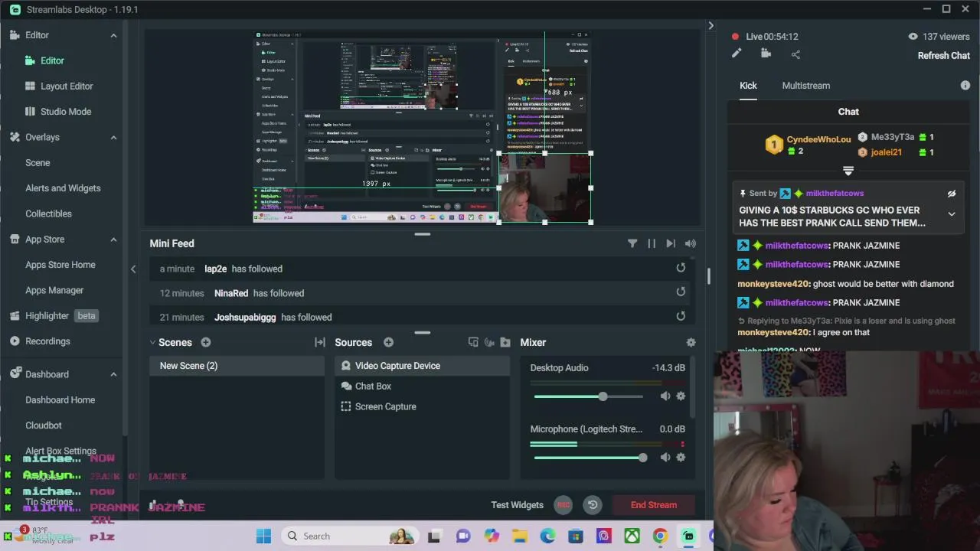Skip the current alert in Mini Feed

(671, 243)
